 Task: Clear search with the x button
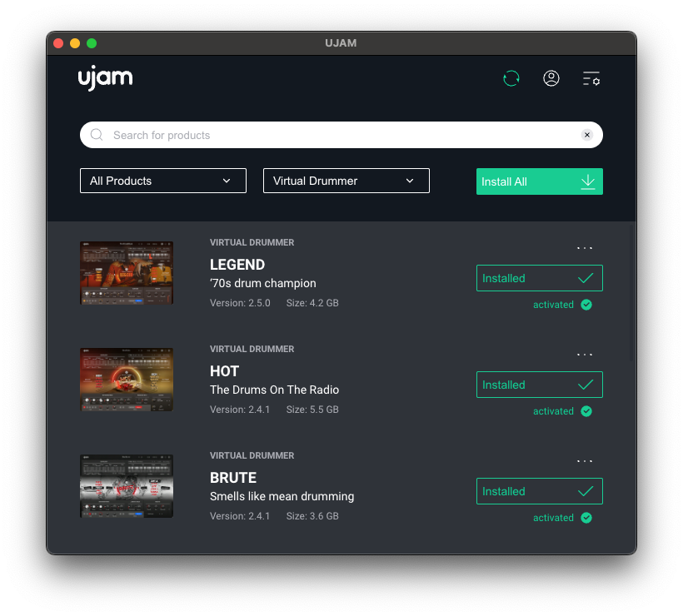(x=587, y=135)
